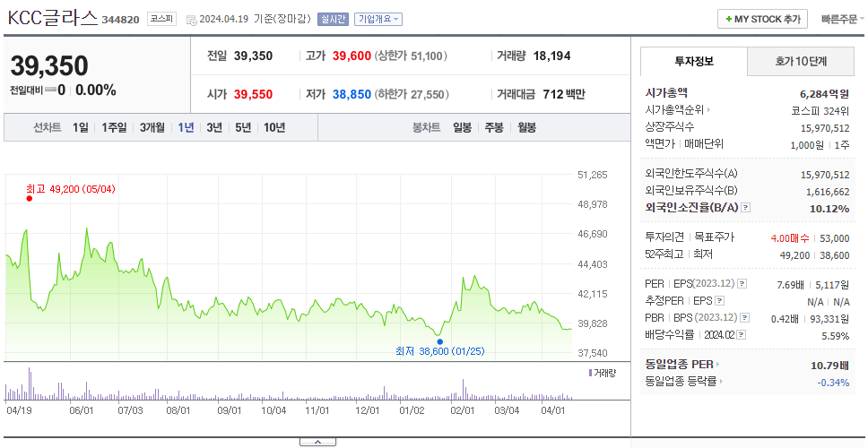This screenshot has height=448, width=868.
Task: Collapse the chart panel with the bottom chevron handle
Action: [317, 442]
